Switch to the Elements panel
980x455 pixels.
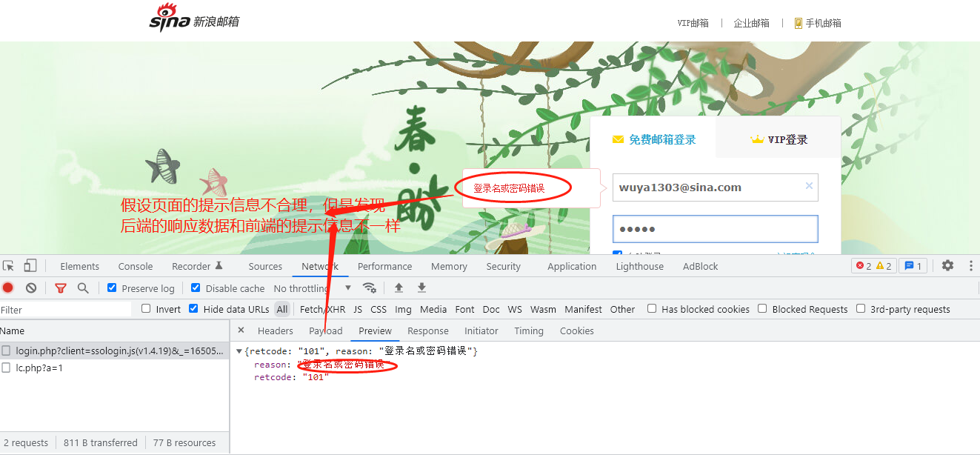click(x=80, y=266)
